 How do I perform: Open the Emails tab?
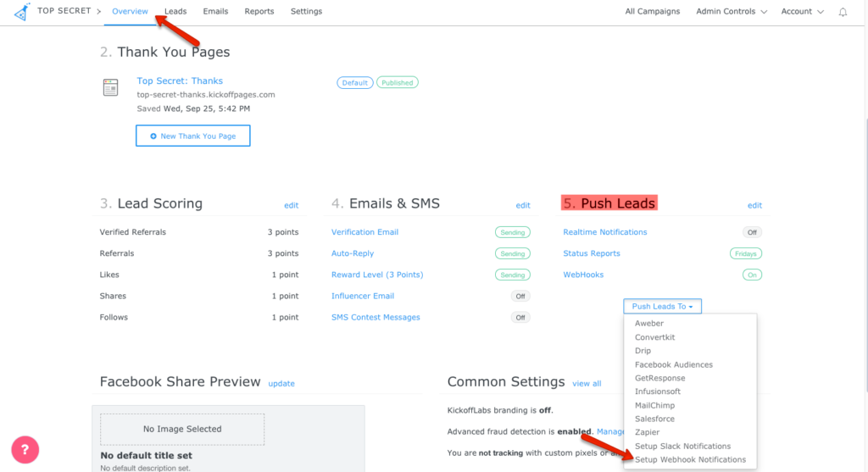point(215,11)
